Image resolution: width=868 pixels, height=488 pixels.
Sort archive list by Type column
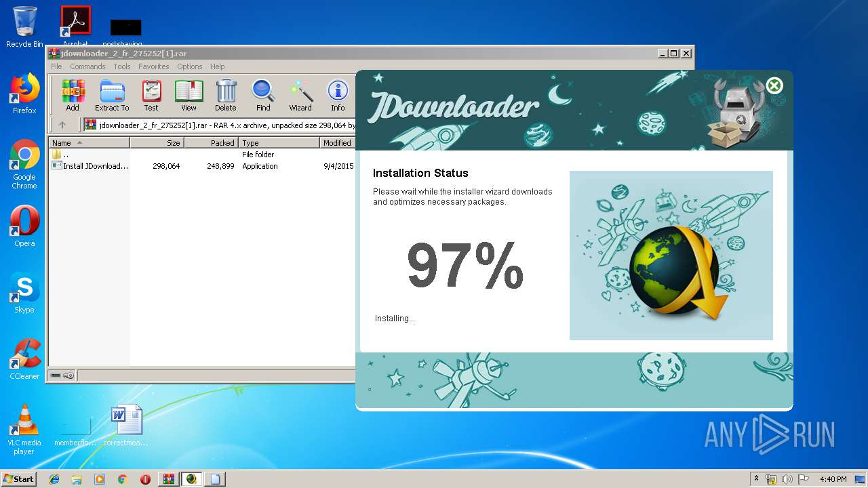[x=279, y=142]
